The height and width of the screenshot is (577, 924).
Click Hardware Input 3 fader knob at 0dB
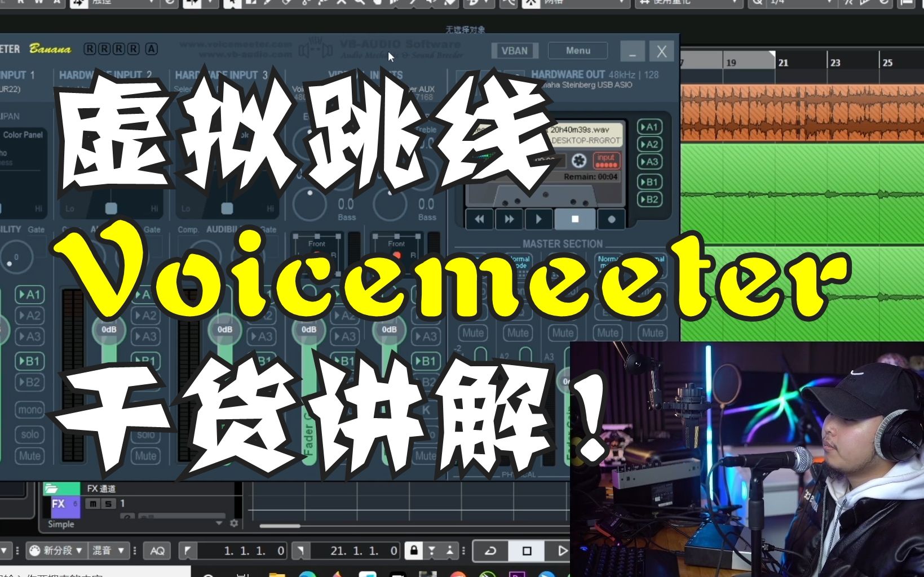coord(224,330)
